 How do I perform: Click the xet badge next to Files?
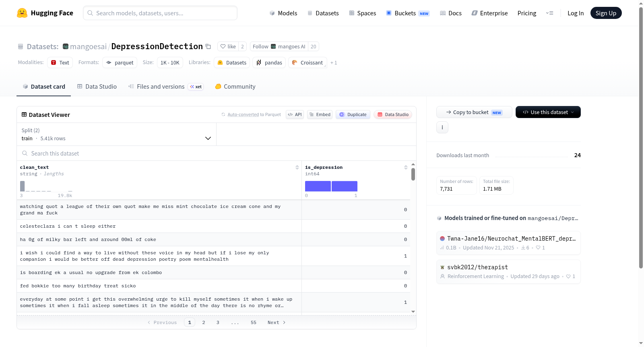[x=196, y=87]
